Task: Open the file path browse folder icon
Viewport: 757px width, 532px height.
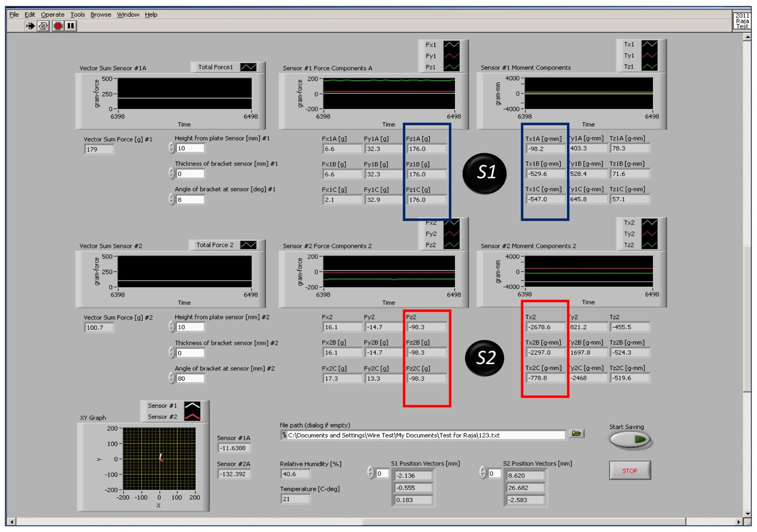Action: pos(576,433)
